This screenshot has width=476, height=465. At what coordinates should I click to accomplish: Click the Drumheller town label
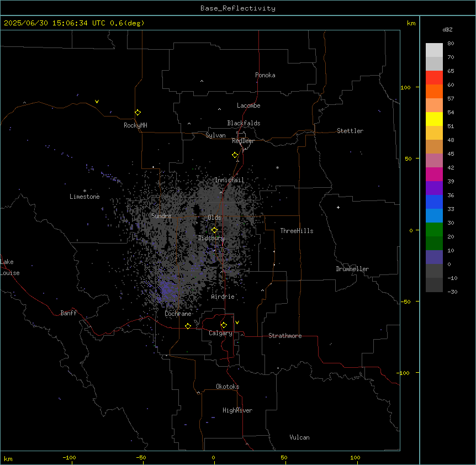click(352, 269)
